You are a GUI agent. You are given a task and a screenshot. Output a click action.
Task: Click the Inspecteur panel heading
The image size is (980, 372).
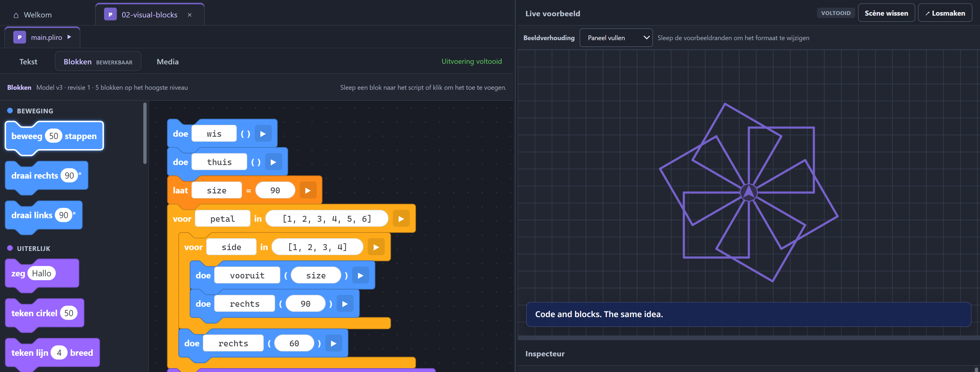click(545, 354)
